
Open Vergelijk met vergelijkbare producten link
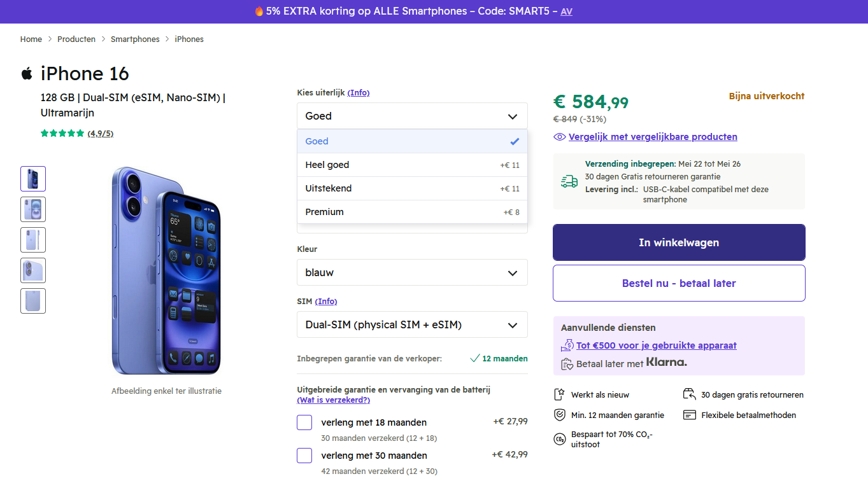coord(653,137)
